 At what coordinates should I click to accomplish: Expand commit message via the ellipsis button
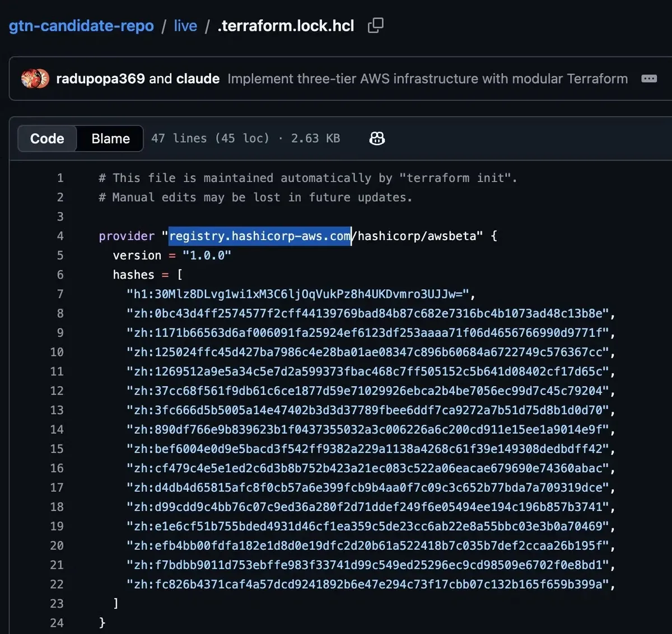pos(649,78)
